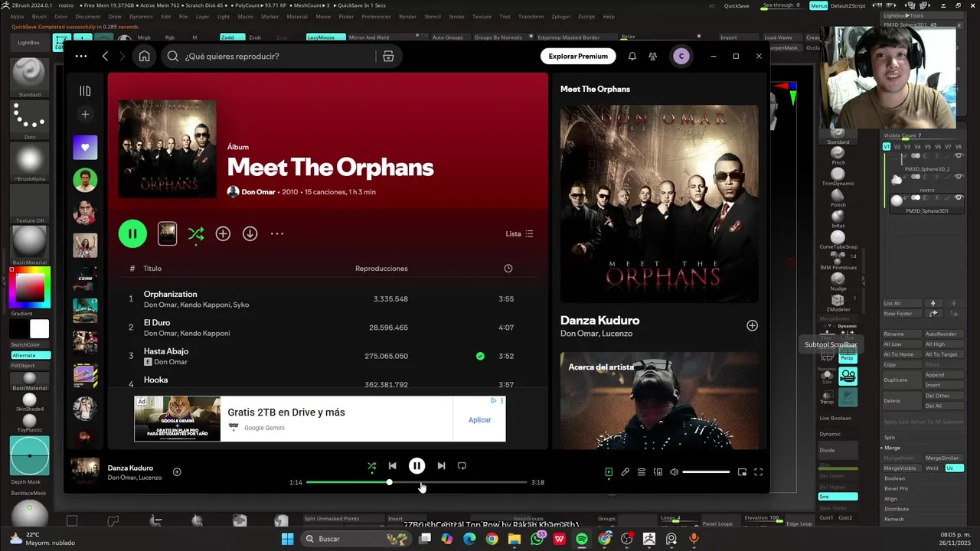Screen dimensions: 980x551
Task: Play track Hasta Abajo row
Action: tap(328, 356)
